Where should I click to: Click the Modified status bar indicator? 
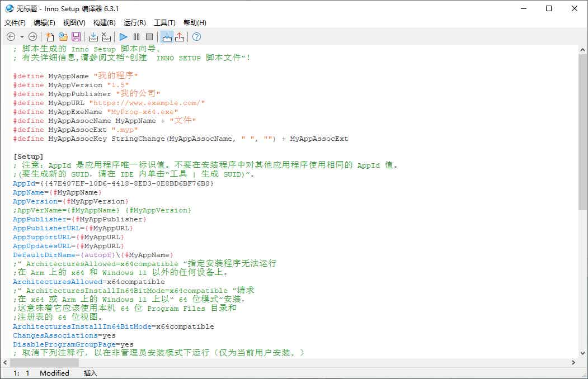coord(54,373)
